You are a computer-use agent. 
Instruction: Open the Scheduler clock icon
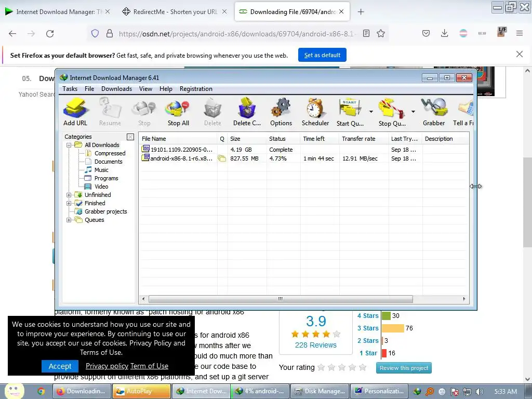pos(315,112)
